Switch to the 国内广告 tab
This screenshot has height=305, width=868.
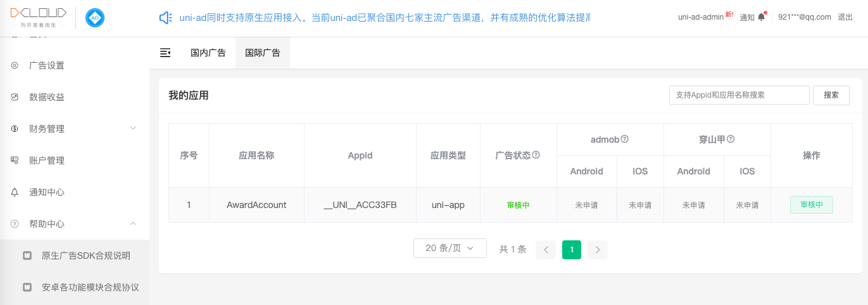point(208,53)
